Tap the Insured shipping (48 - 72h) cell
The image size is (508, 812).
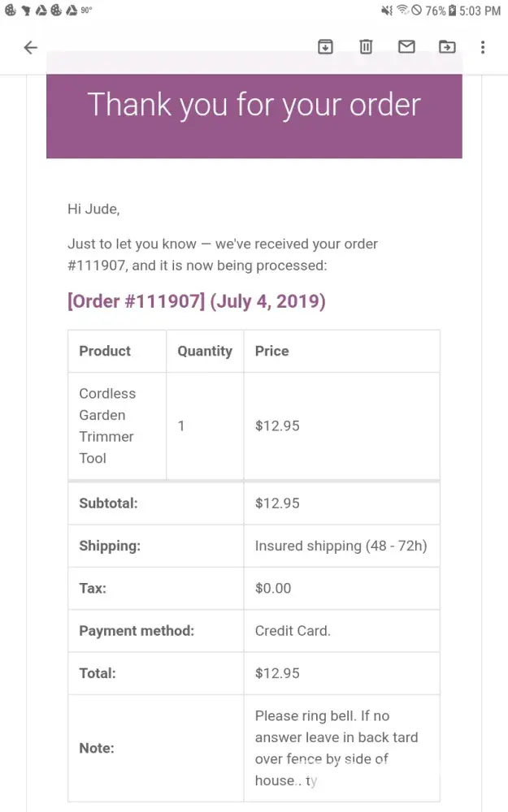[341, 546]
